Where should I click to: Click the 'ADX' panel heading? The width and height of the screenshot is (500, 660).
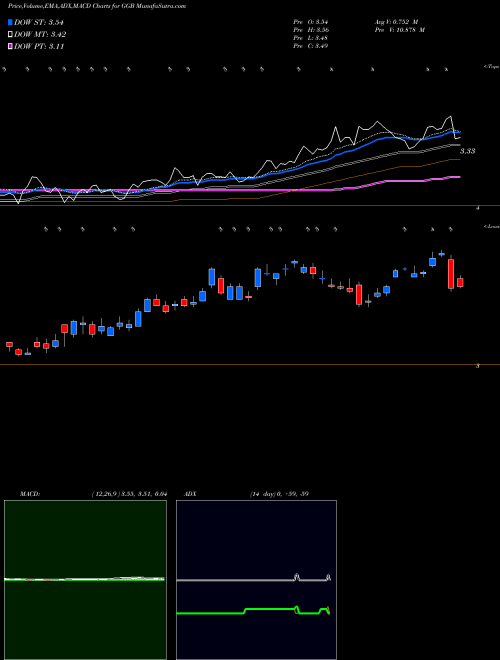[190, 494]
